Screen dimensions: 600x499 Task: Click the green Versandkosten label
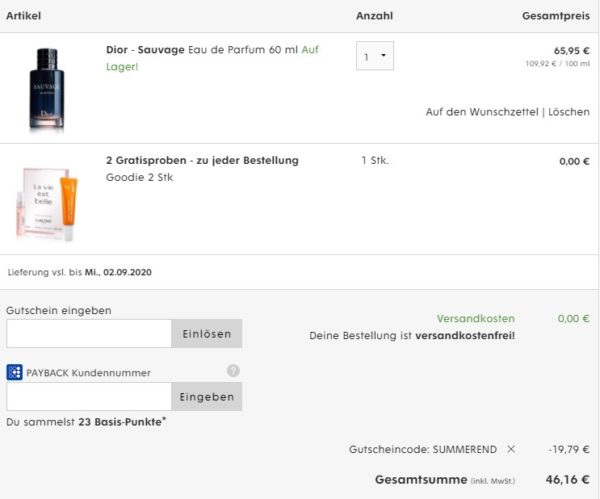tap(475, 319)
